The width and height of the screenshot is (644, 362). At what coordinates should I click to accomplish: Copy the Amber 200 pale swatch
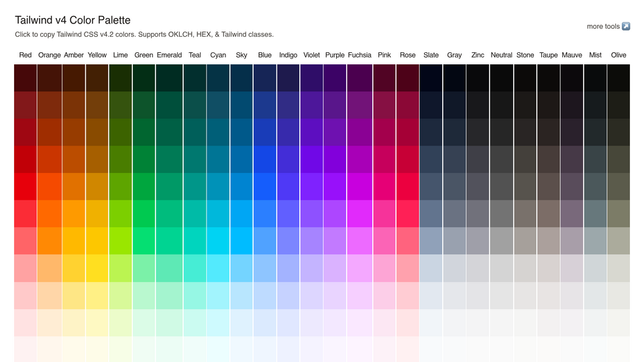pos(74,295)
